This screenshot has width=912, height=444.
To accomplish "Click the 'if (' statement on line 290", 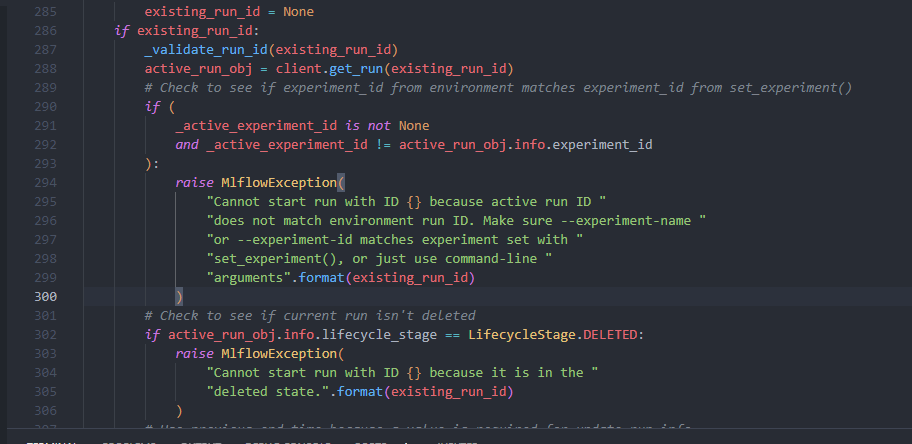I will click(160, 107).
